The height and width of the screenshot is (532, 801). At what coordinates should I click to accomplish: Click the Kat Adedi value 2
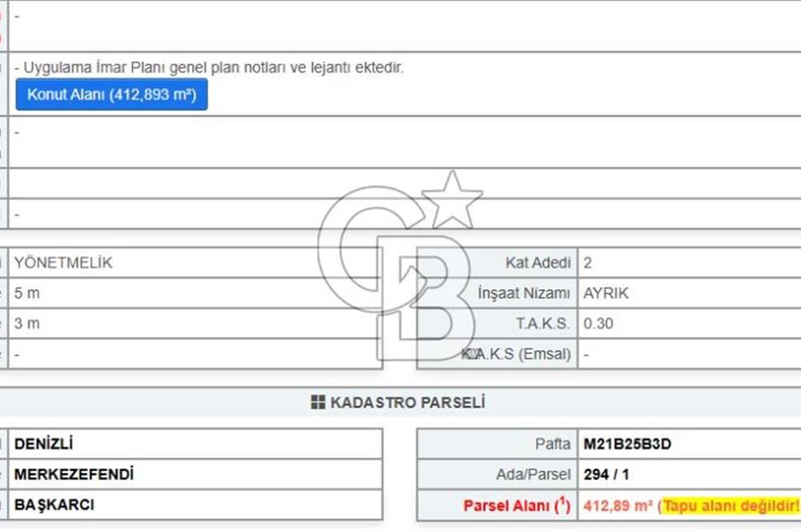tap(589, 263)
